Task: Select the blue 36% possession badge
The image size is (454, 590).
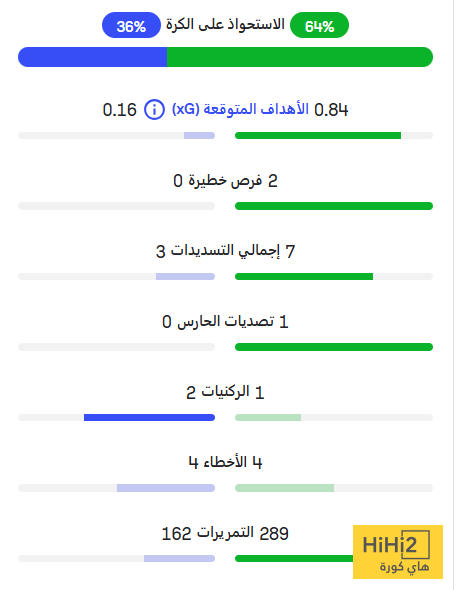Action: pyautogui.click(x=131, y=25)
